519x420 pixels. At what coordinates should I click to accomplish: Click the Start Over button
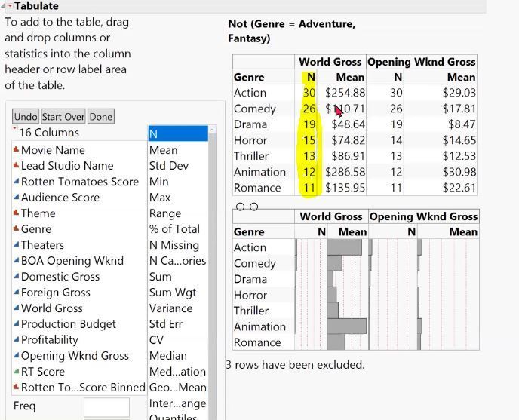tap(63, 117)
